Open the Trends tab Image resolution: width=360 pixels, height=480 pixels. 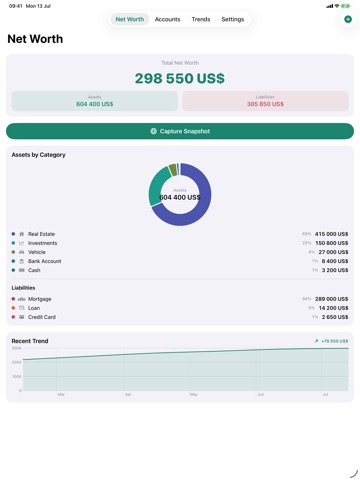(201, 19)
